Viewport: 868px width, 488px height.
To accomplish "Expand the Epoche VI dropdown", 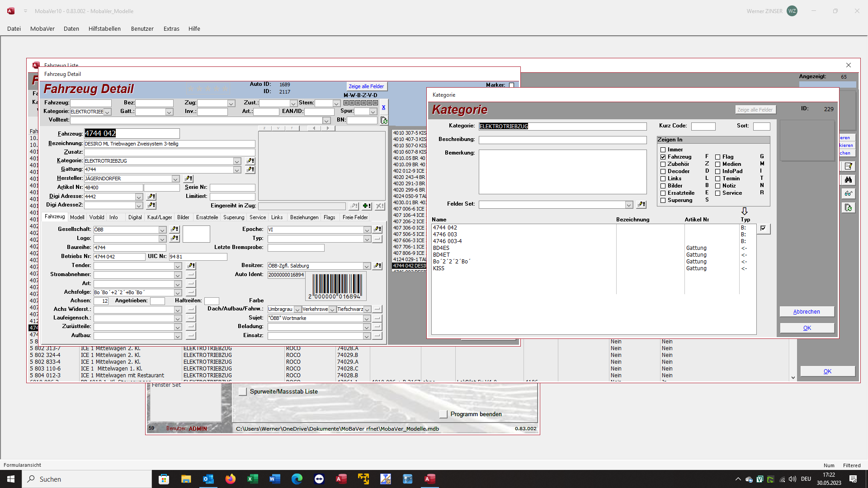I will 367,230.
